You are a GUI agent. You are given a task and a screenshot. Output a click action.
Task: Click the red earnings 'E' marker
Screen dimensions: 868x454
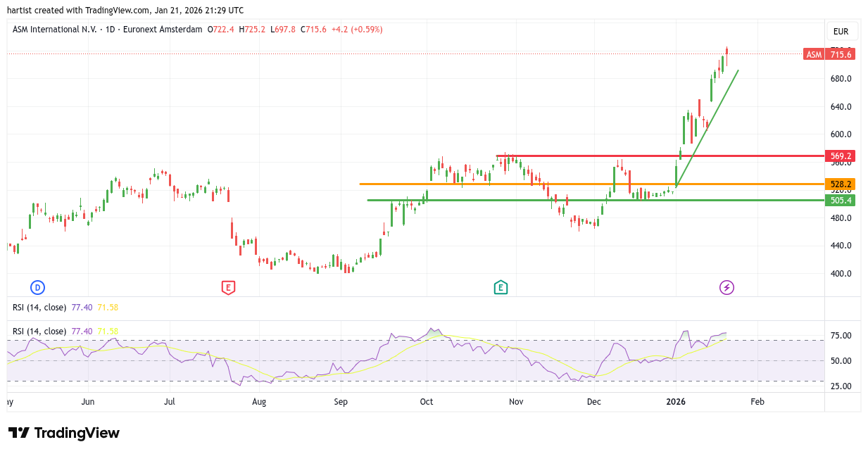point(227,287)
